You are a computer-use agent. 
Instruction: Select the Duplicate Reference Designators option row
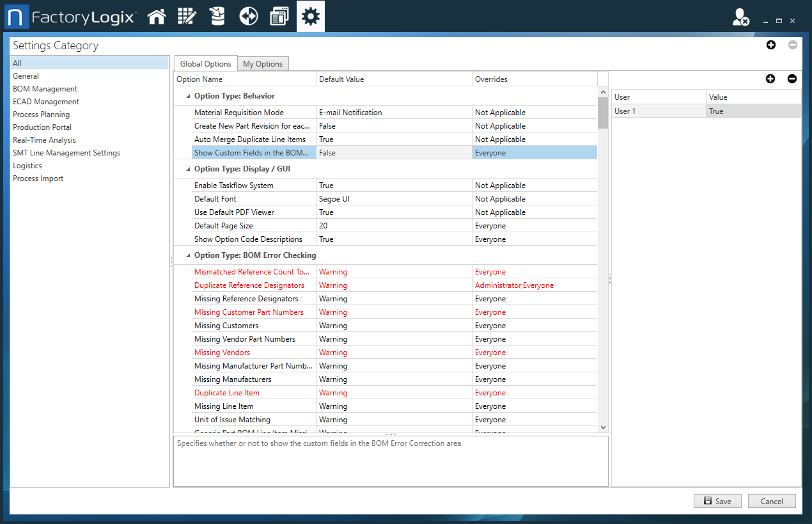pos(249,285)
